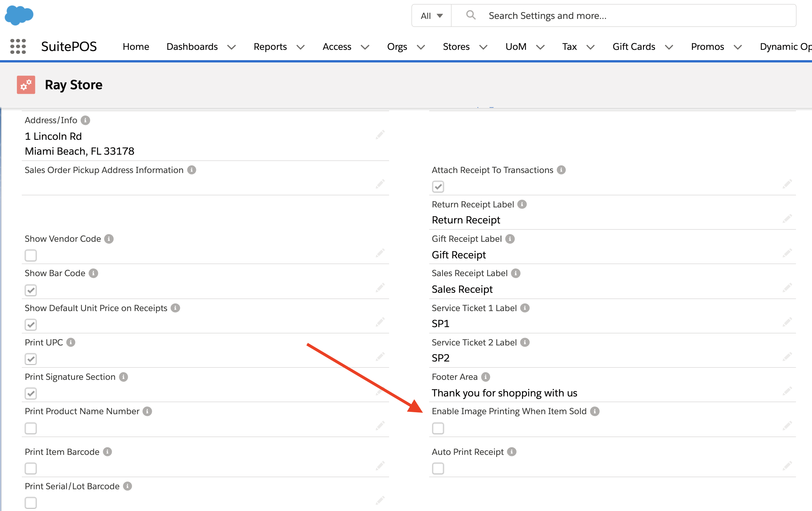Edit Return Receipt Label via pencil icon
Image resolution: width=812 pixels, height=511 pixels.
[787, 219]
